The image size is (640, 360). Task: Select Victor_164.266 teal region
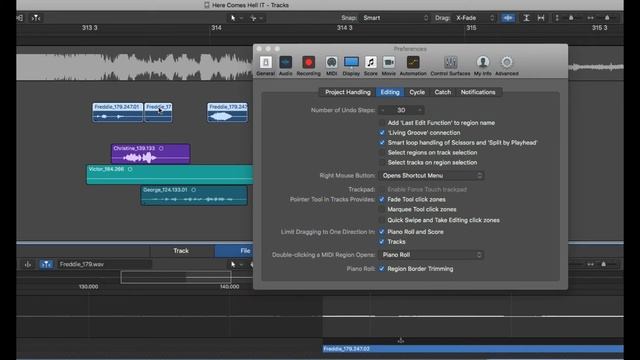coord(169,174)
